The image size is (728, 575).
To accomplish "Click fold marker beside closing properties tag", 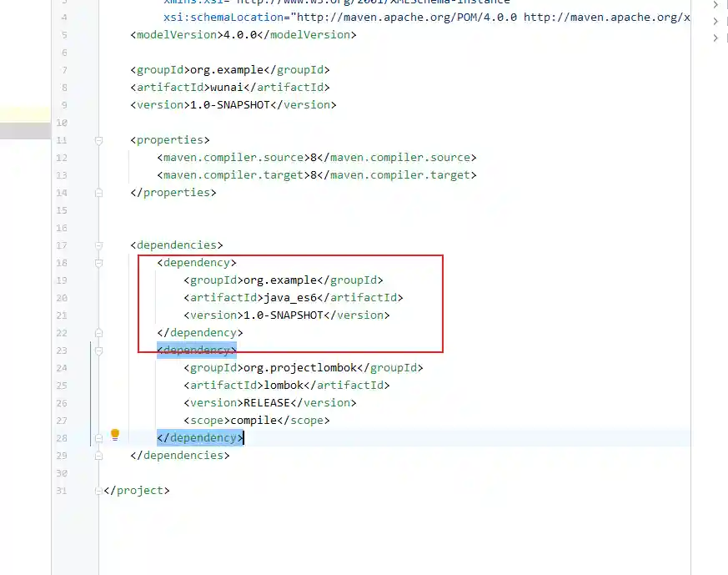I will pyautogui.click(x=98, y=193).
